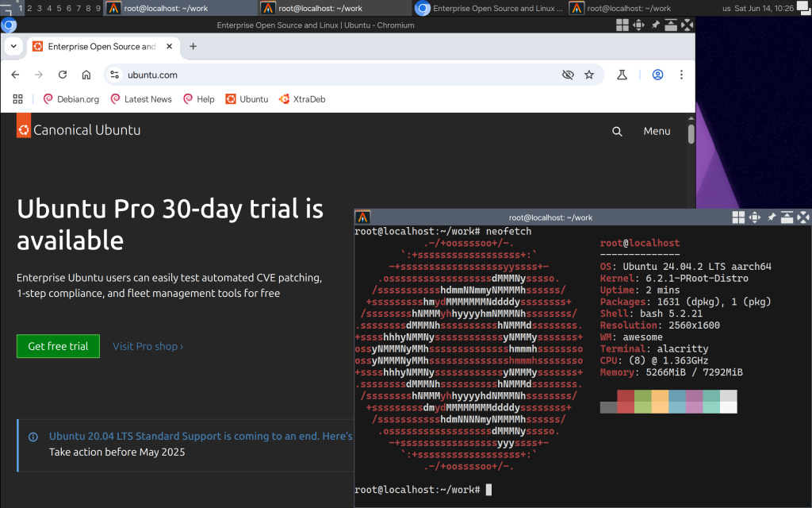Viewport: 812px width, 508px height.
Task: Click 'Terminal: alacritty' line in neofetch
Action: coord(654,349)
